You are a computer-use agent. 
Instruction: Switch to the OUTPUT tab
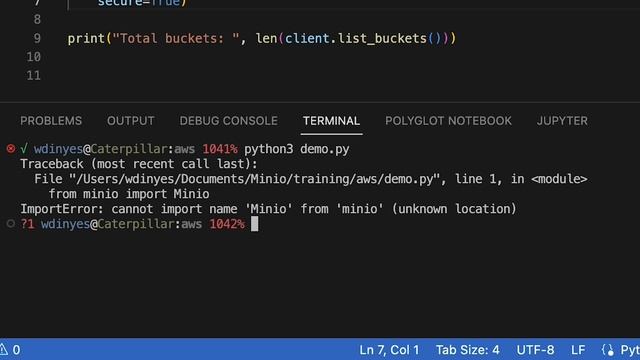tap(131, 121)
